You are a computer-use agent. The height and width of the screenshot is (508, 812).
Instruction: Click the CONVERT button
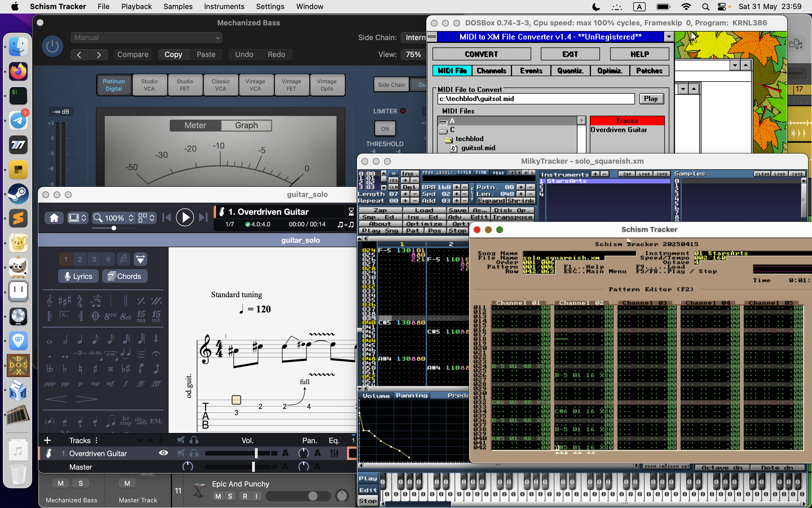pos(482,54)
